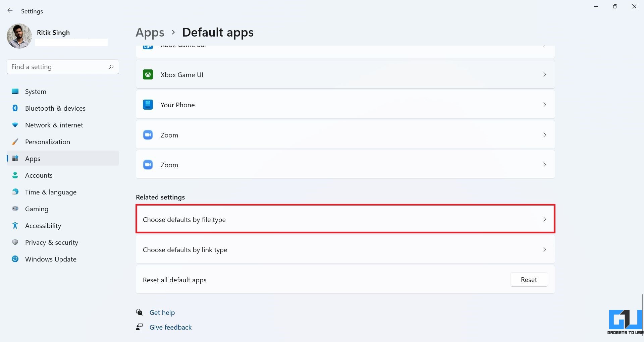The height and width of the screenshot is (342, 644).
Task: Expand the Your Phone row chevron
Action: click(x=545, y=105)
